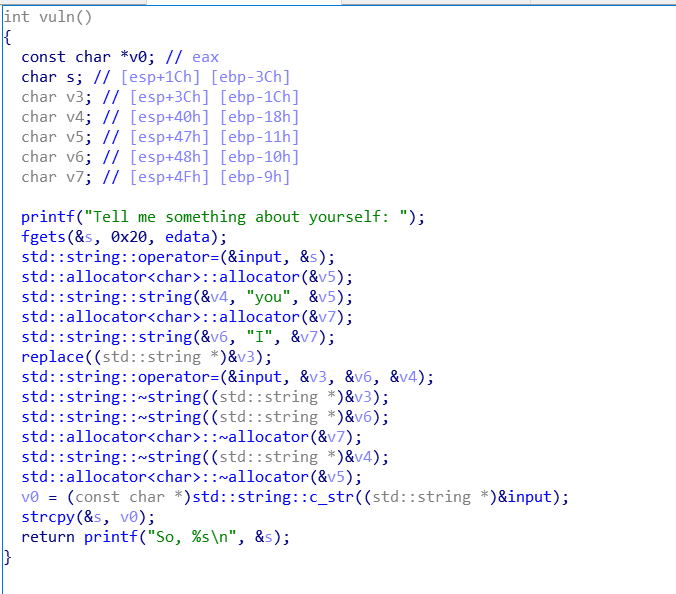Click ~allocator destructor call for v5

191,477
